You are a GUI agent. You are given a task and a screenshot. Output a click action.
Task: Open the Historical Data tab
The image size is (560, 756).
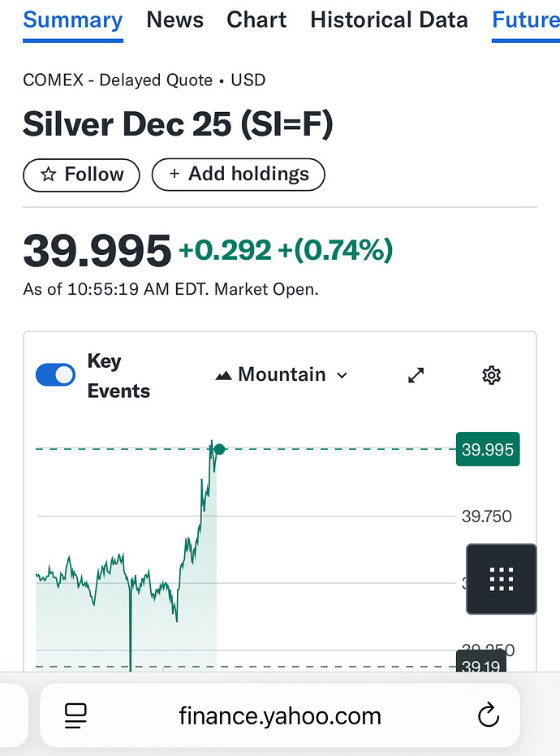click(389, 19)
